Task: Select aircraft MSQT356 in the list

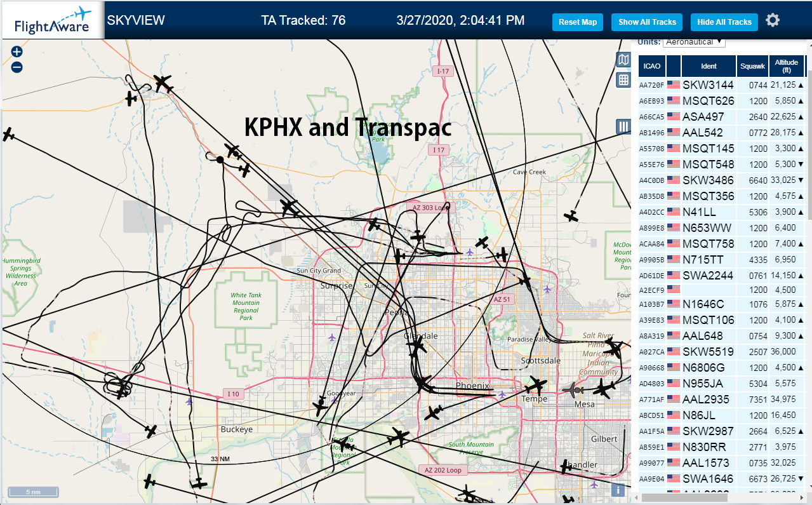Action: click(x=708, y=196)
